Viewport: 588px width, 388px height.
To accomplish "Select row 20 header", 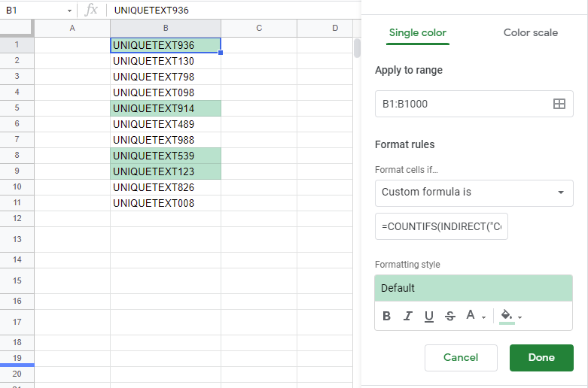I will (x=17, y=374).
